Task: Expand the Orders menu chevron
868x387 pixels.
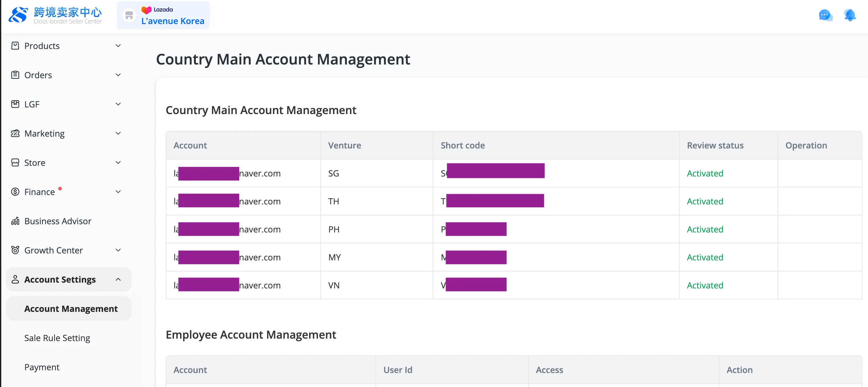Action: coord(118,75)
